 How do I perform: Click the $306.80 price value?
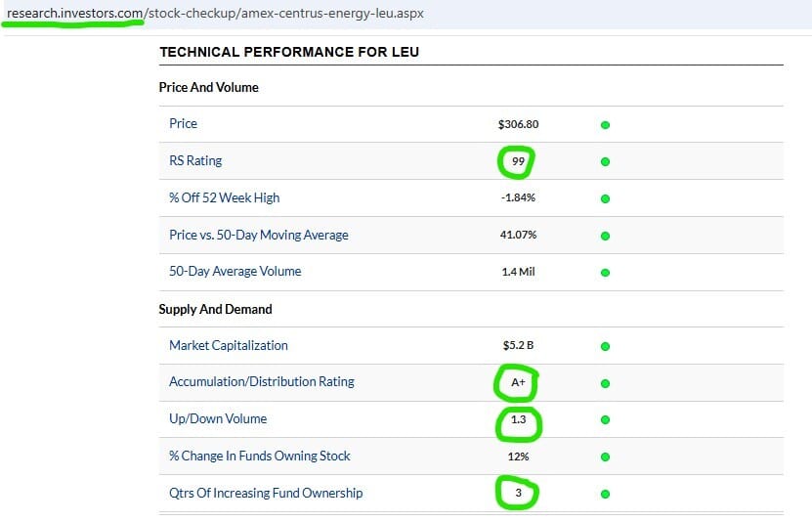click(x=518, y=124)
